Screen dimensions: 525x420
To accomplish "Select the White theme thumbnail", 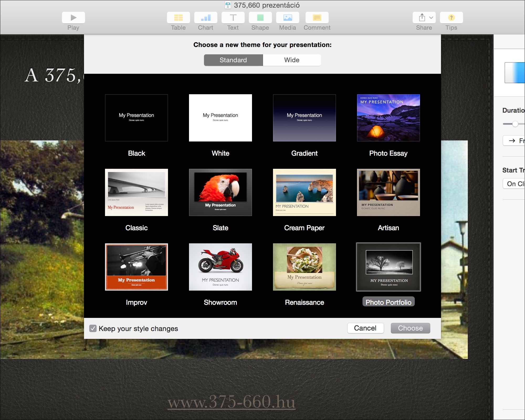I will point(220,118).
